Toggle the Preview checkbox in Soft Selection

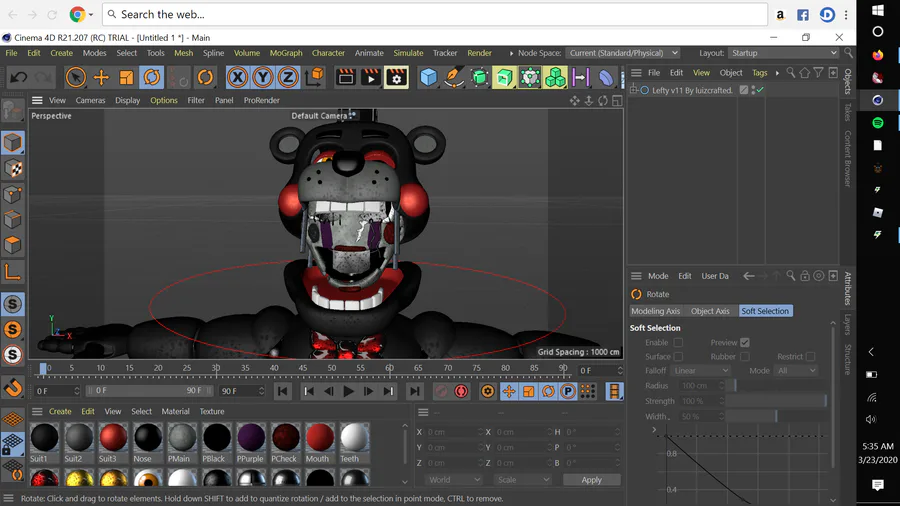pos(744,343)
